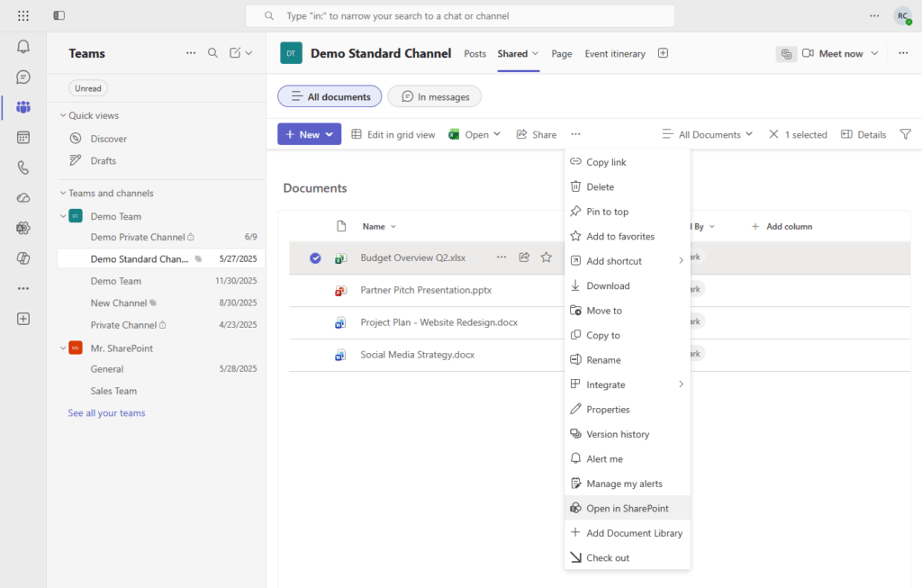The height and width of the screenshot is (588, 922).
Task: Open the OneDrive cloud icon
Action: pos(23,198)
